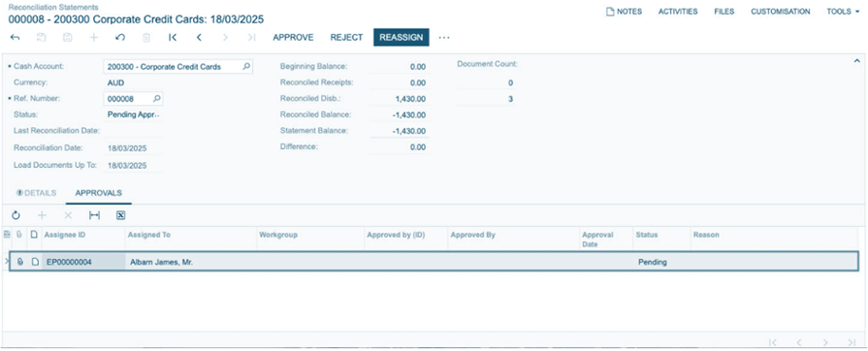Expand the Tools dropdown
The image size is (868, 351).
pos(843,11)
